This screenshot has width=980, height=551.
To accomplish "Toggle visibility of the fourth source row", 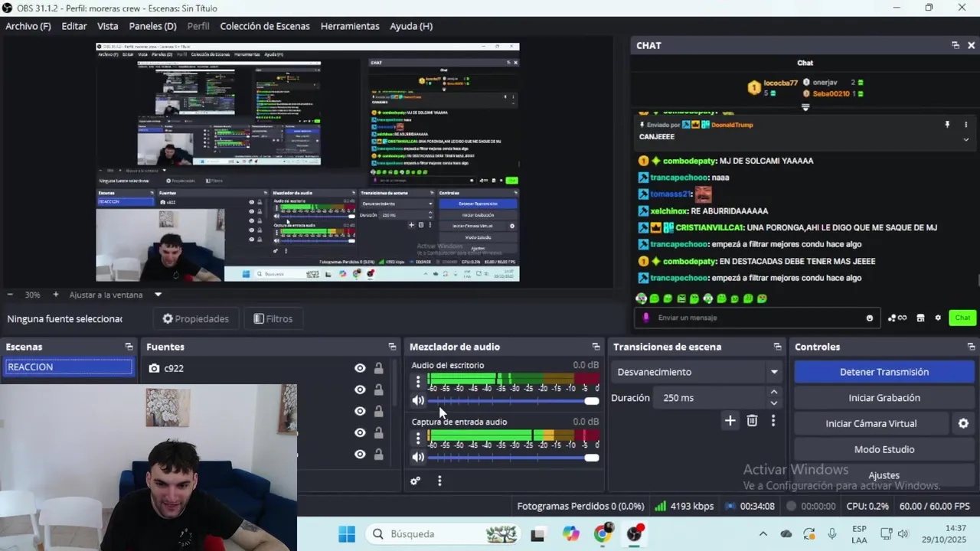I will tap(360, 432).
